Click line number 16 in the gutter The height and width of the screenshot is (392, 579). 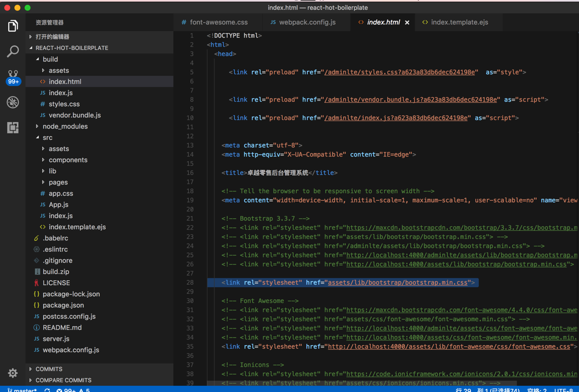[191, 173]
